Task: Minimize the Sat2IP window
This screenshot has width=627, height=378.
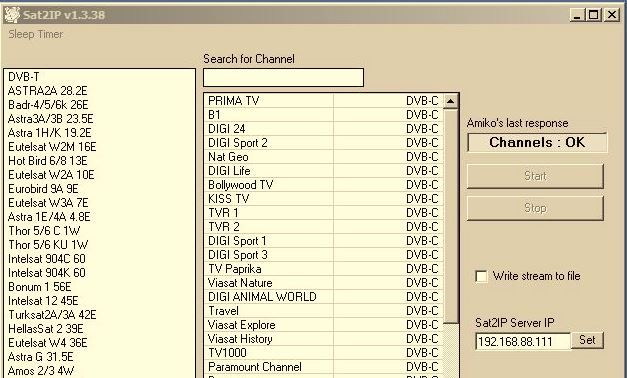Action: (x=577, y=15)
